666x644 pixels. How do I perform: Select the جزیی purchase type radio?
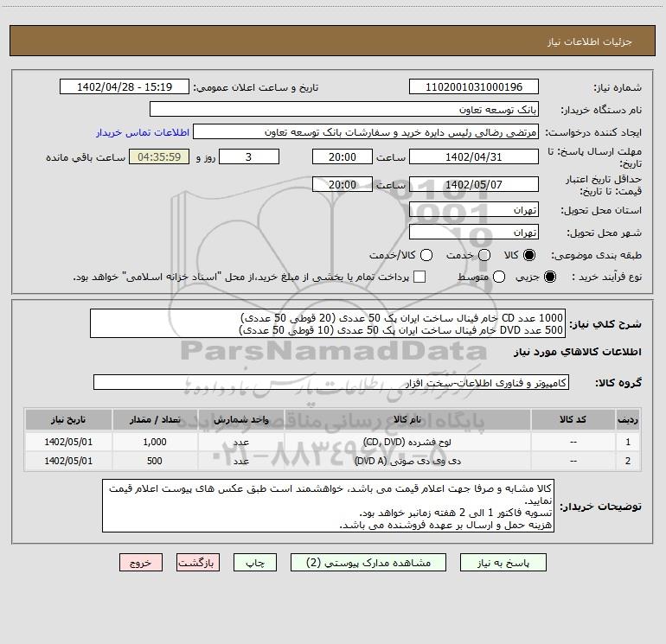click(549, 277)
